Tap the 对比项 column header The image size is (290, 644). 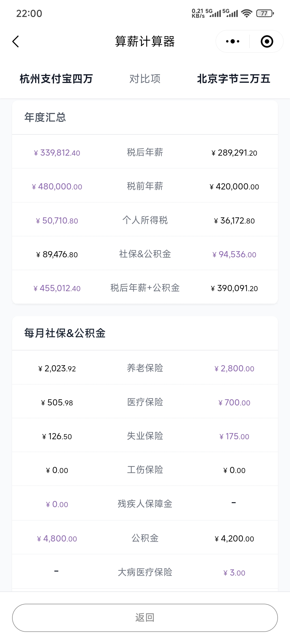tap(145, 79)
